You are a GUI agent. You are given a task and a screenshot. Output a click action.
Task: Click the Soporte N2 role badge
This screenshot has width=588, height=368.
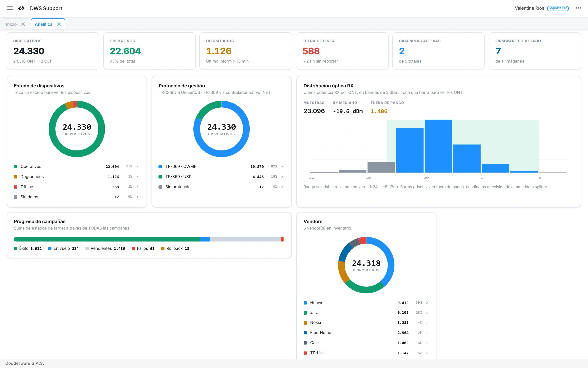[558, 8]
